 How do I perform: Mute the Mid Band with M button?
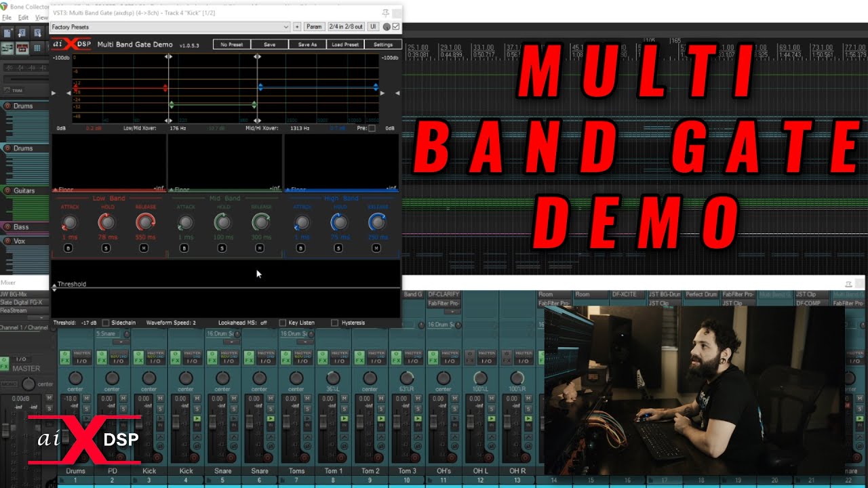pyautogui.click(x=260, y=248)
